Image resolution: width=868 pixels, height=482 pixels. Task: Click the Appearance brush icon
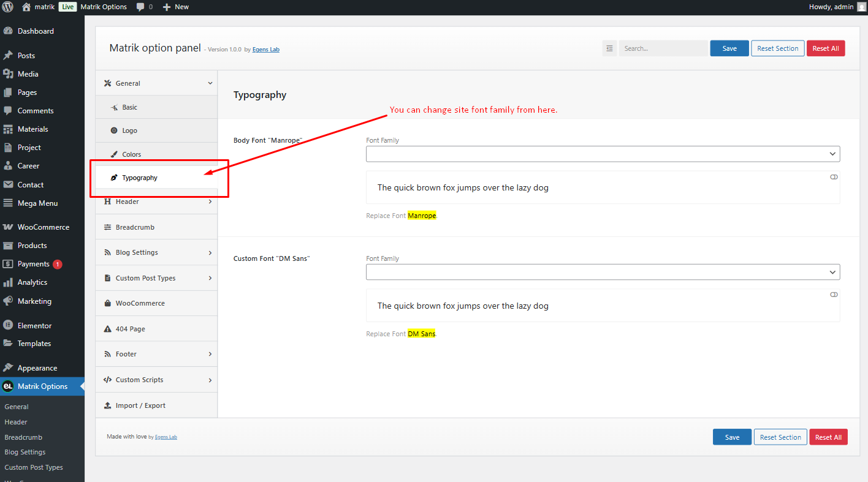tap(8, 367)
